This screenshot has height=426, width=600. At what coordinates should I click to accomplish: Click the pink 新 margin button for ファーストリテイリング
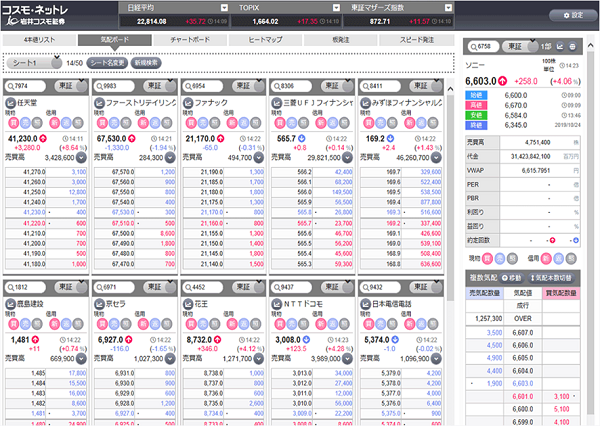coord(143,122)
